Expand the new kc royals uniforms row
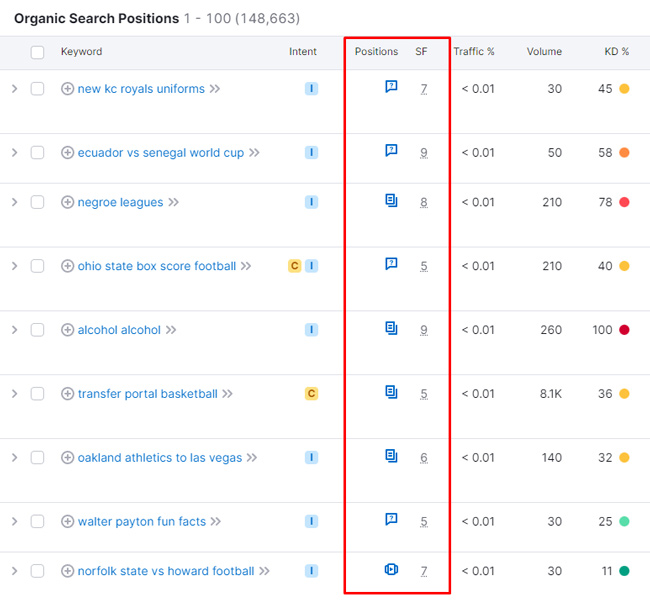This screenshot has width=650, height=610. pos(14,89)
